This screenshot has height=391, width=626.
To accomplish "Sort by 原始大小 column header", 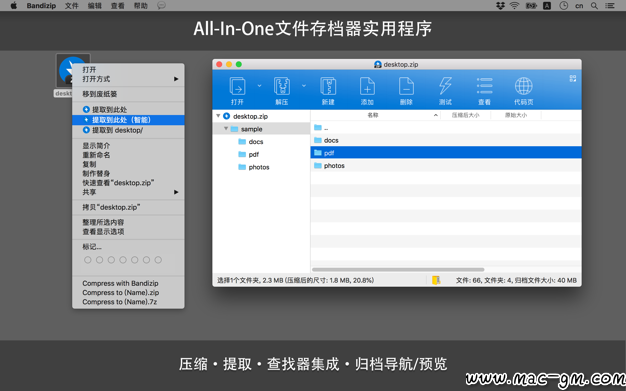I will (x=516, y=115).
